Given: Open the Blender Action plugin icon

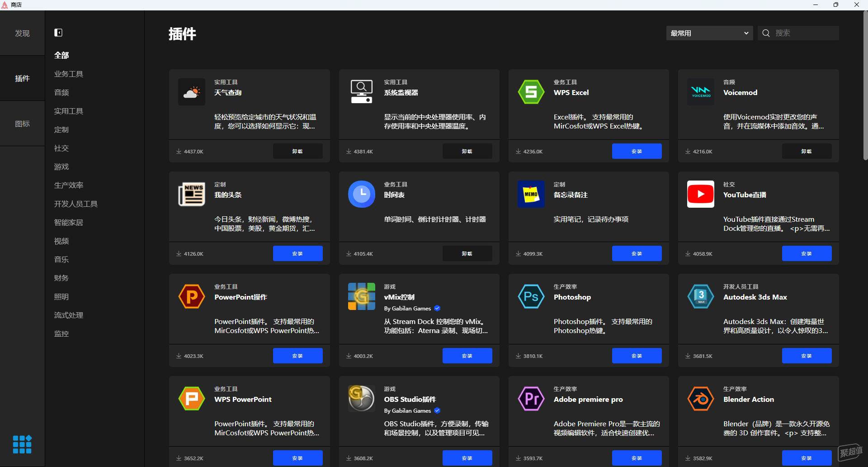Looking at the screenshot, I should coord(701,399).
